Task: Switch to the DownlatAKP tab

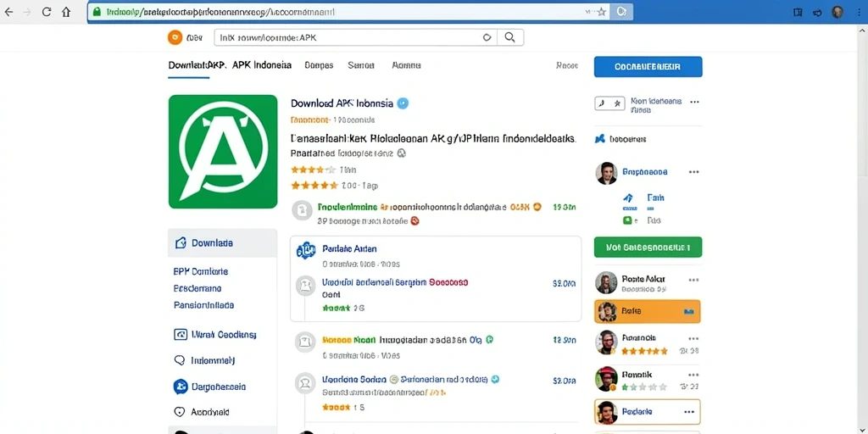Action: point(198,64)
